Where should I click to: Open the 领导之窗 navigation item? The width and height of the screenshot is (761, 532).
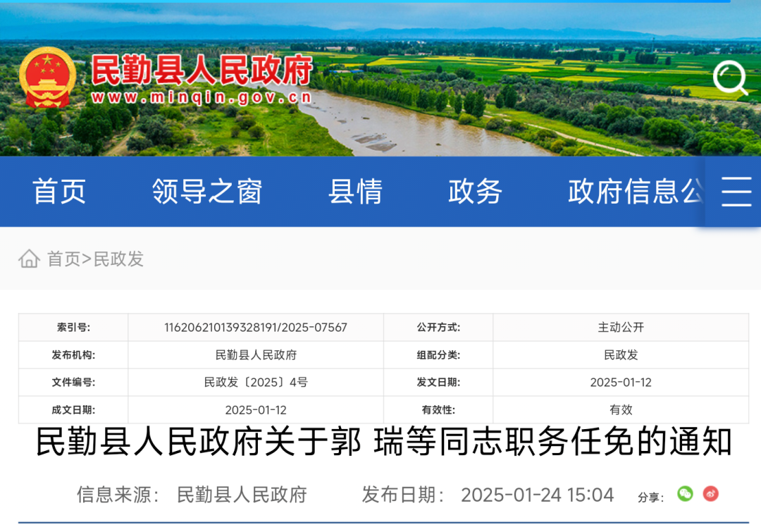[207, 191]
